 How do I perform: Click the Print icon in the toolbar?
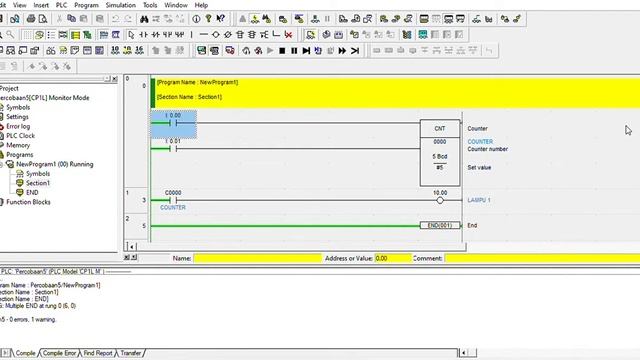[31, 19]
